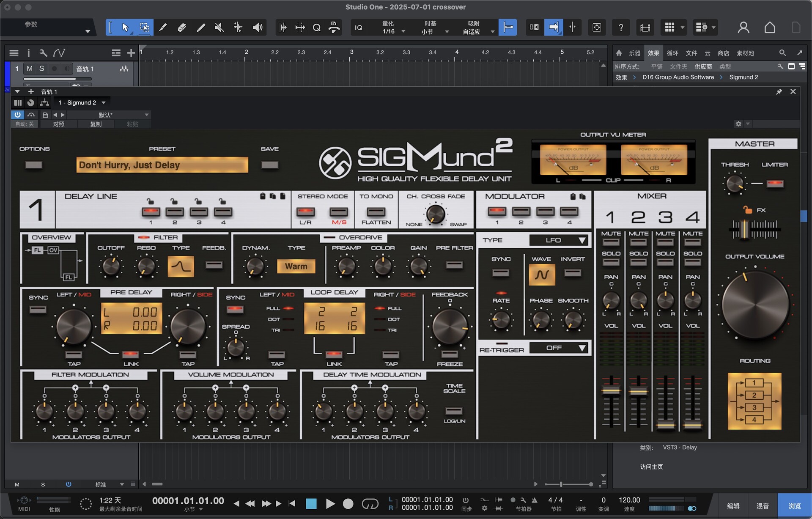Pin the Sigmund 2 plugin window
Image resolution: width=812 pixels, height=519 pixels.
tap(779, 92)
